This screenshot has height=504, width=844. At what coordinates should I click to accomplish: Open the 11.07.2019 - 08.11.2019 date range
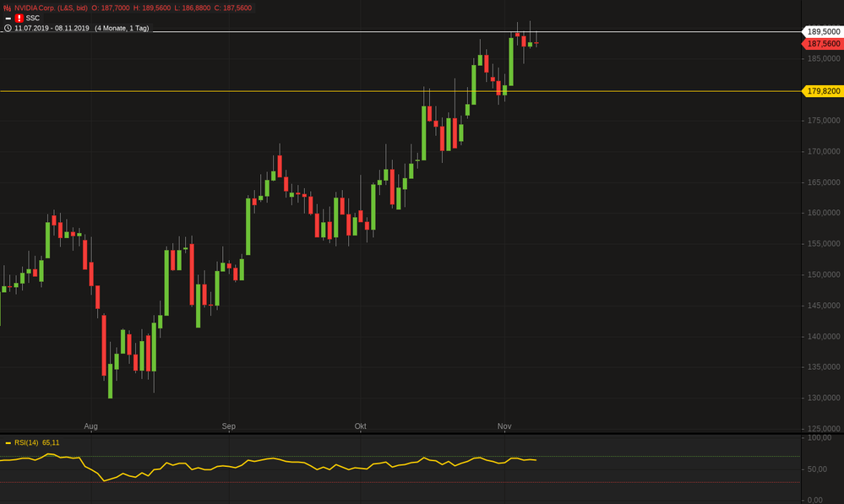pyautogui.click(x=51, y=28)
